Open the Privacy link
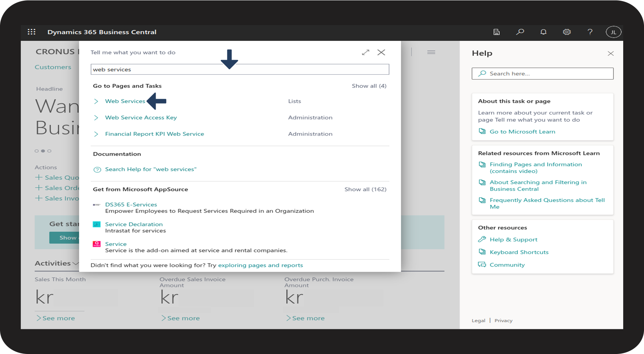 (503, 321)
